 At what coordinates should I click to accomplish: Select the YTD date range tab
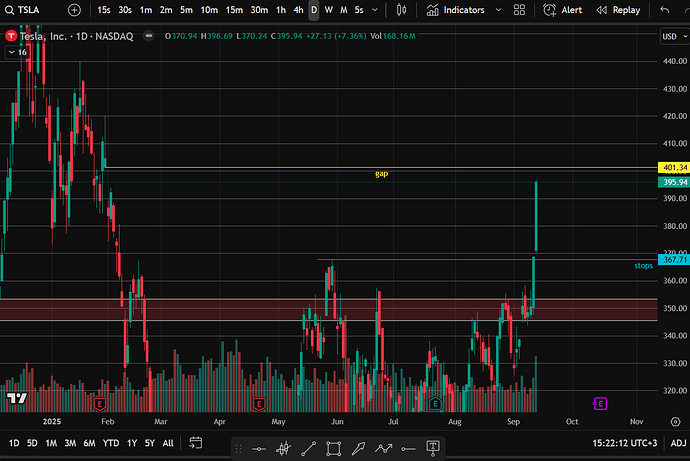pos(111,443)
